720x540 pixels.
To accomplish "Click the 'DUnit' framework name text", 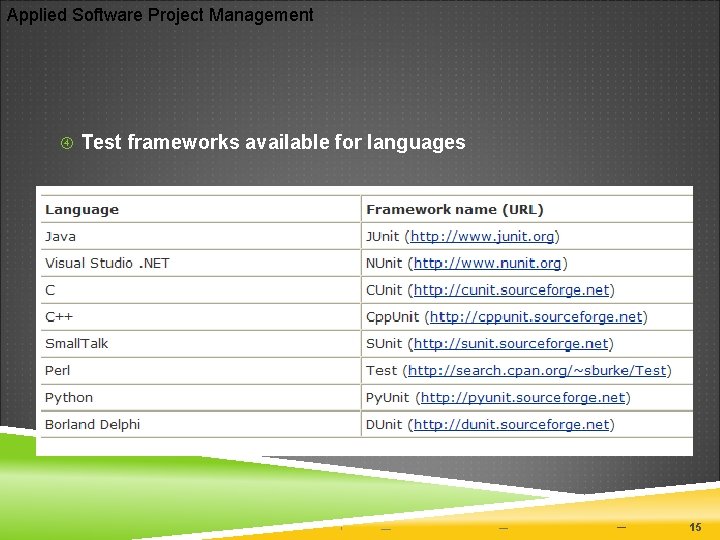I will coord(384,424).
